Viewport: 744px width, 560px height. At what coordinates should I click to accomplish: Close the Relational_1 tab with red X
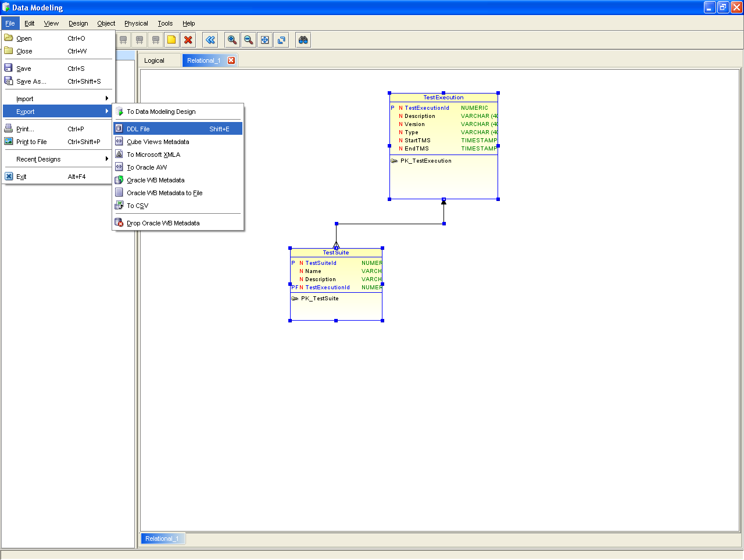[x=231, y=60]
